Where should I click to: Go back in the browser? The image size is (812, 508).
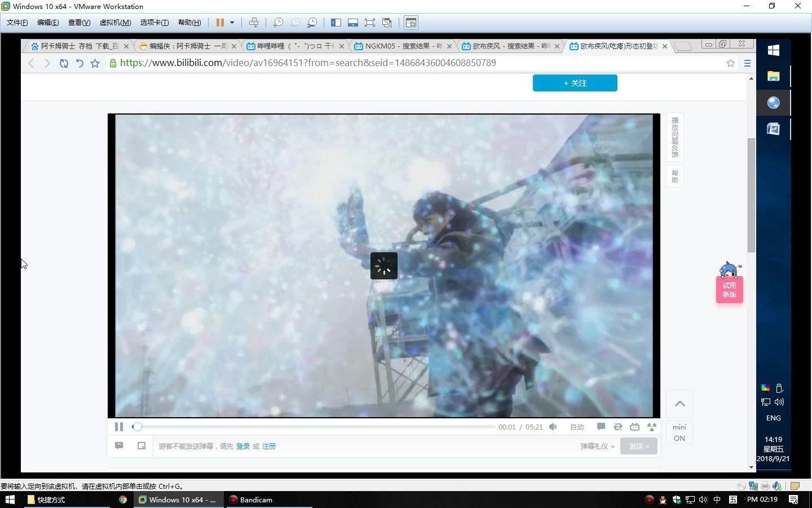32,63
